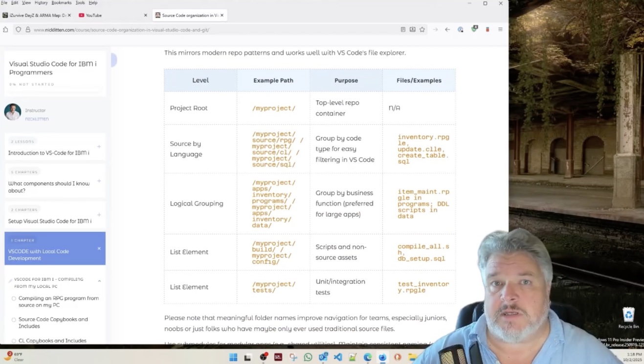Click the tracking protection shield icon

[x=18, y=30]
